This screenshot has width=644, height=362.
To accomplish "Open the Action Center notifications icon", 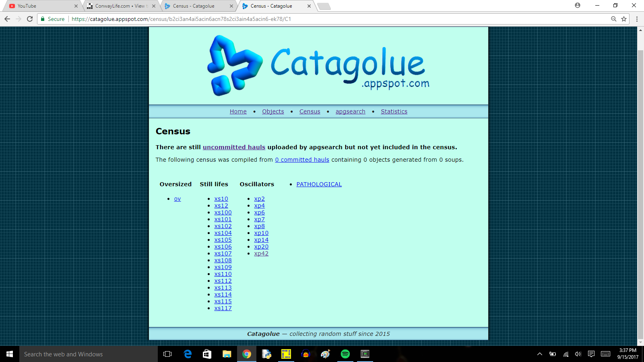I will tap(591, 354).
